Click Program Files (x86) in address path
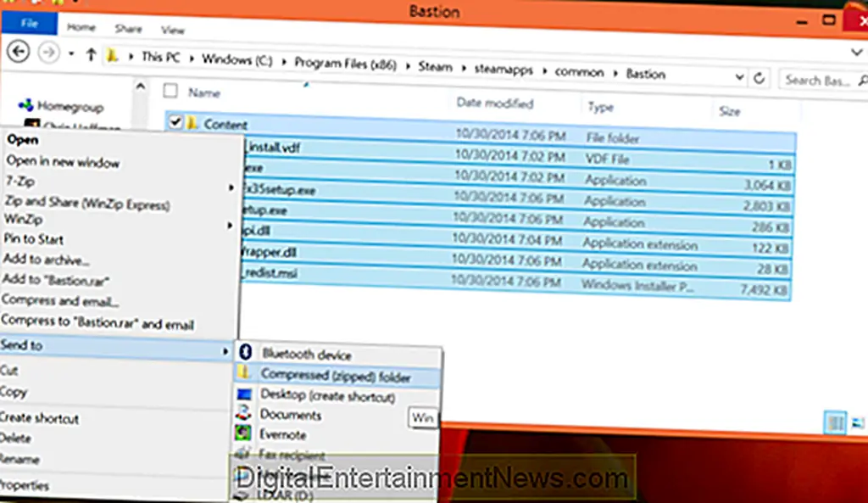This screenshot has height=503, width=868. [x=346, y=64]
